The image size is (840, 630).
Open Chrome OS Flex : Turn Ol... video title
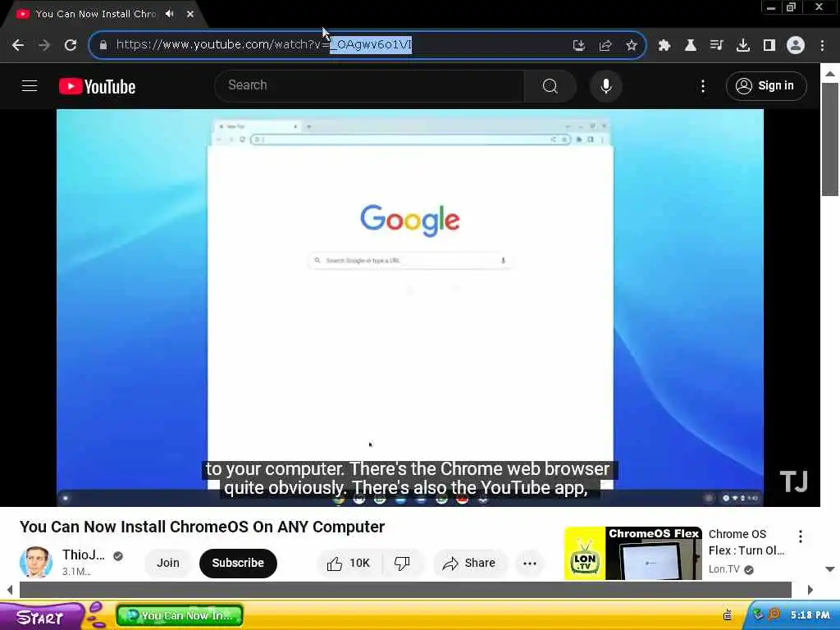[746, 542]
